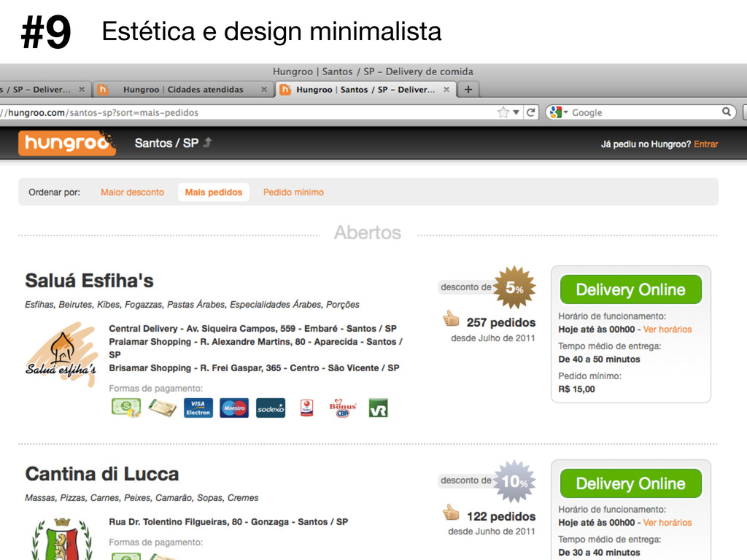Click the Entrar login link

705,144
